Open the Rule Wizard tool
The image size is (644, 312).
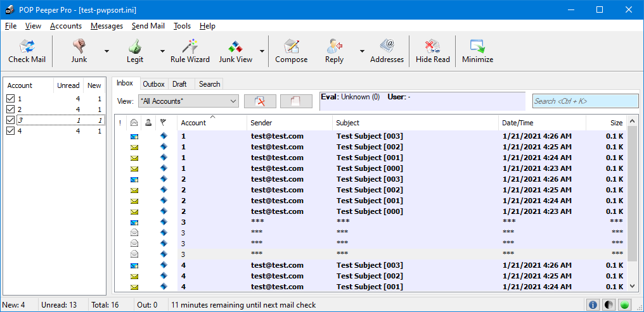[x=190, y=51]
